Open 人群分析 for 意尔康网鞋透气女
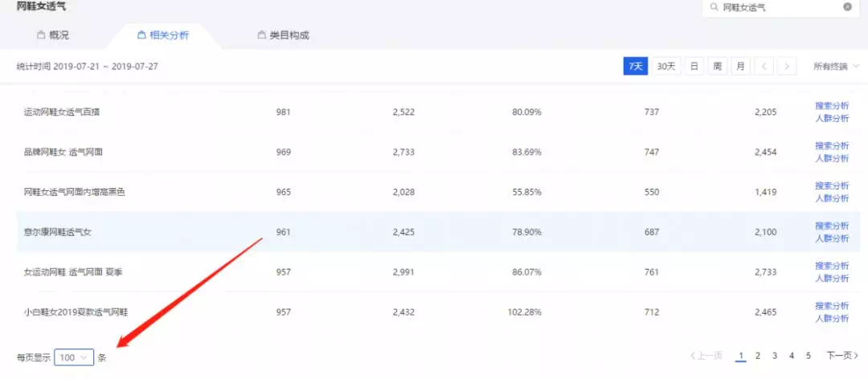 coord(832,238)
